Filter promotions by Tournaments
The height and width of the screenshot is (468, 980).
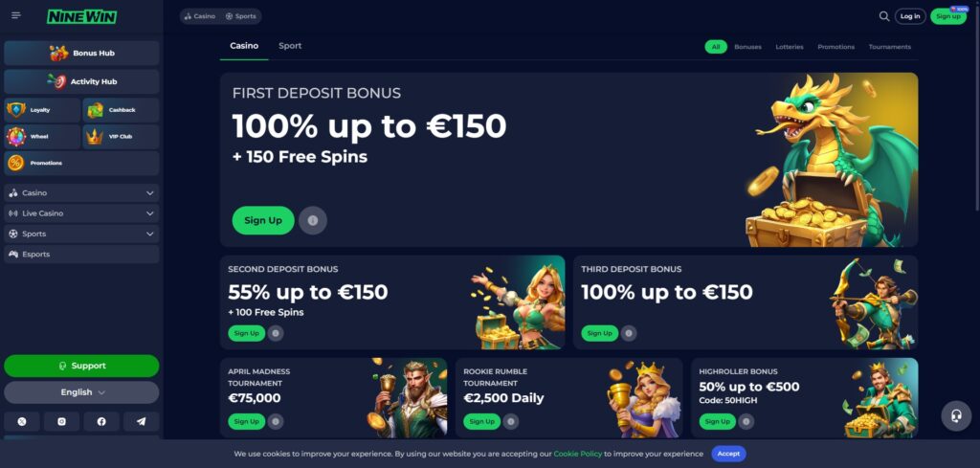click(889, 47)
